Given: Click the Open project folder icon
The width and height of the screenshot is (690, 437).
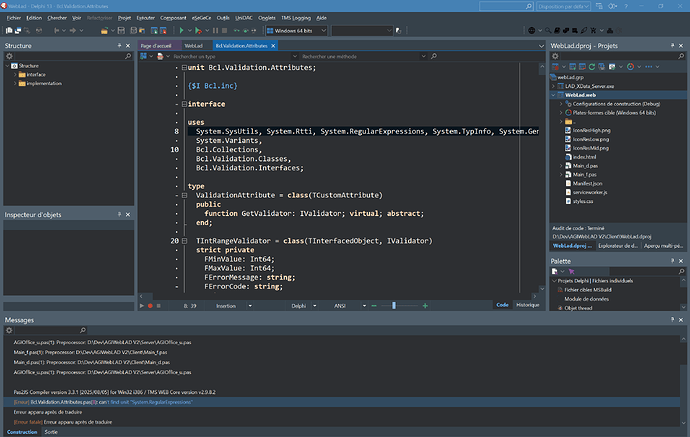Looking at the screenshot, I should click(x=104, y=30).
